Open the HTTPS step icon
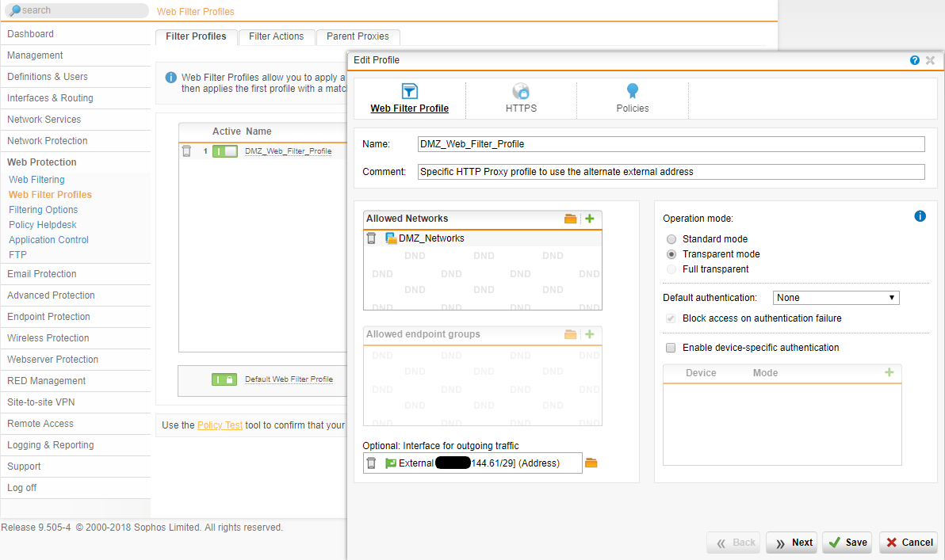 [521, 91]
